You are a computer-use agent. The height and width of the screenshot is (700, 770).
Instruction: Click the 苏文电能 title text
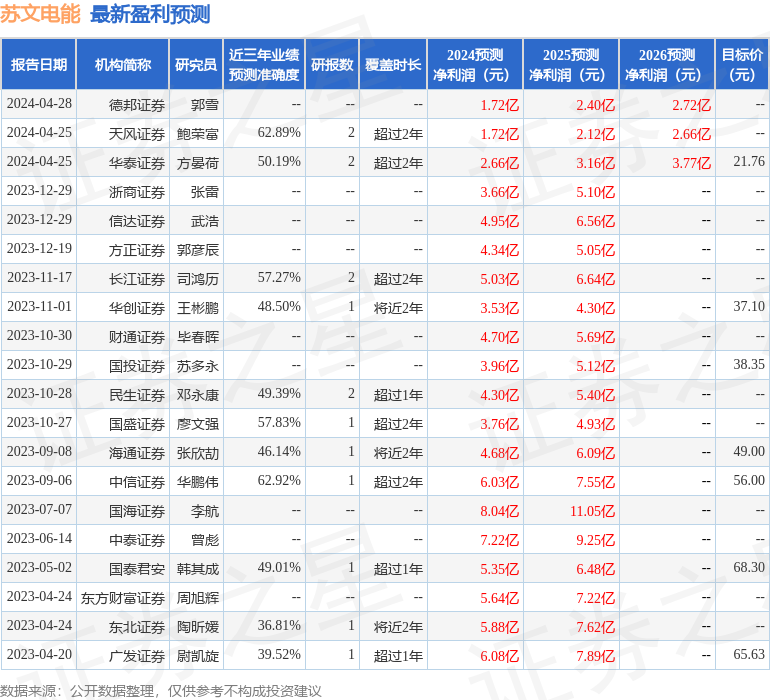[40, 14]
